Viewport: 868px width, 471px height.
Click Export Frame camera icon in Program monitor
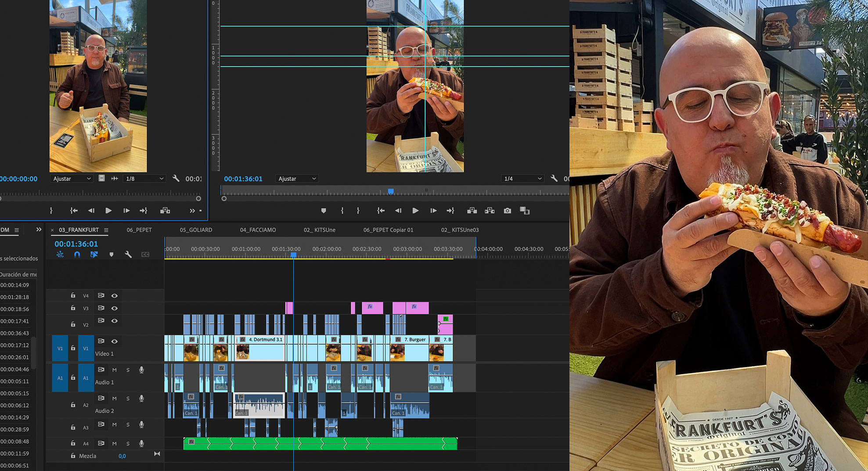(x=507, y=211)
